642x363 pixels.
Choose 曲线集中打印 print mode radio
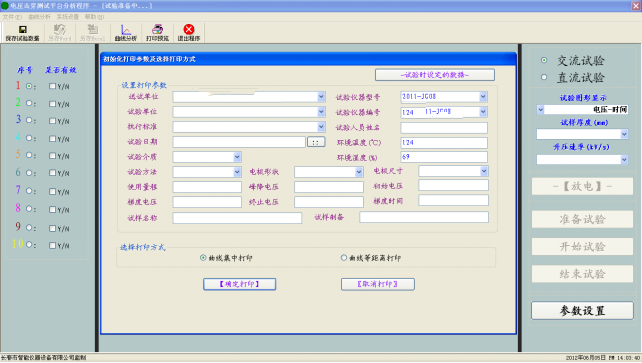click(203, 258)
